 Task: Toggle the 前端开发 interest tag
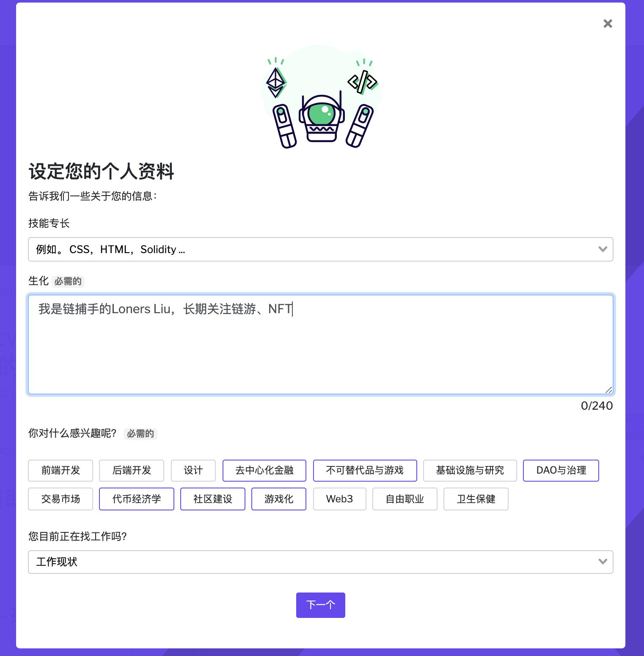pos(61,470)
